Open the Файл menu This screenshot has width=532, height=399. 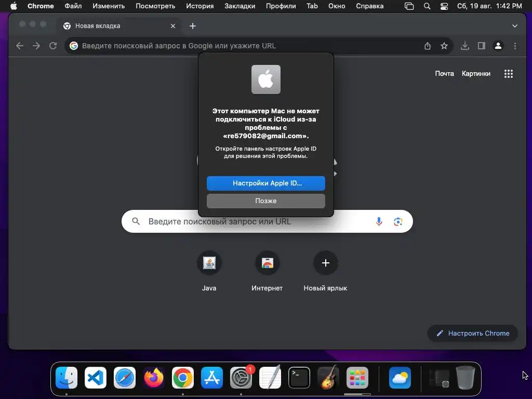point(73,6)
